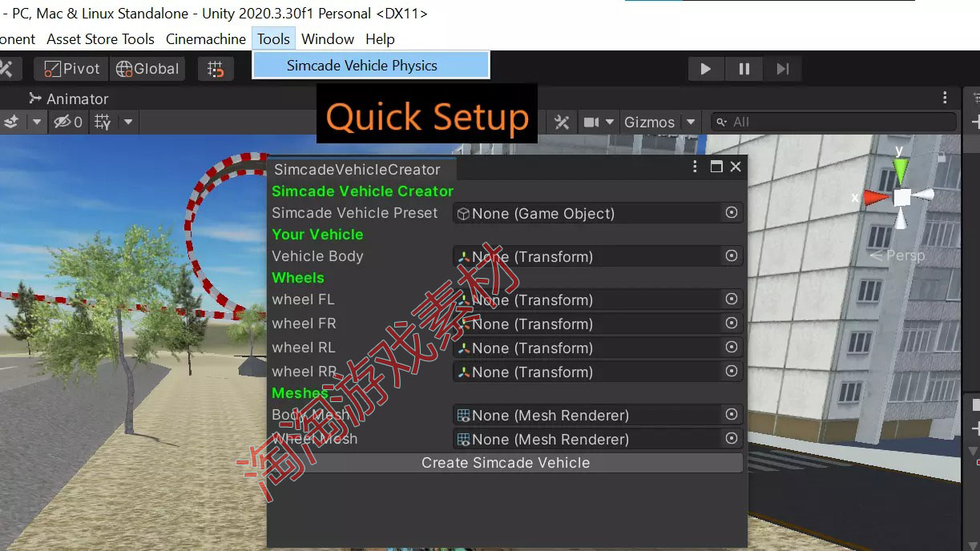The height and width of the screenshot is (551, 980).
Task: Open the Cinemachine menu
Action: tap(206, 38)
